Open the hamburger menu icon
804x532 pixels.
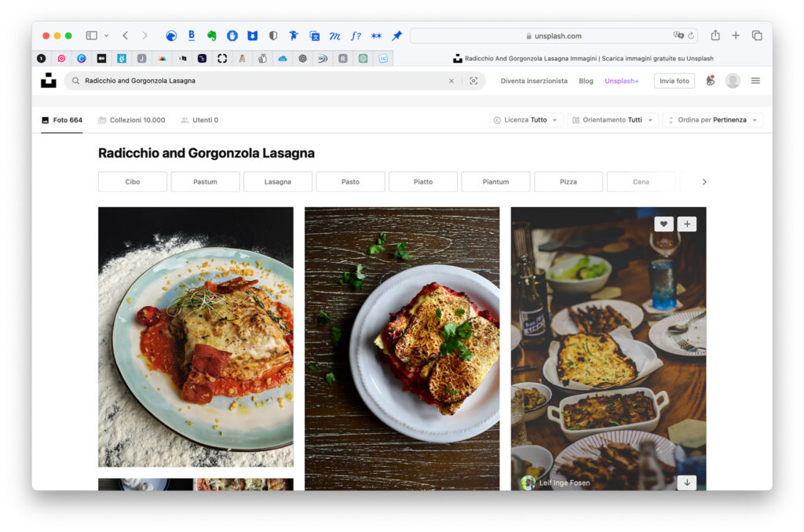(x=755, y=81)
